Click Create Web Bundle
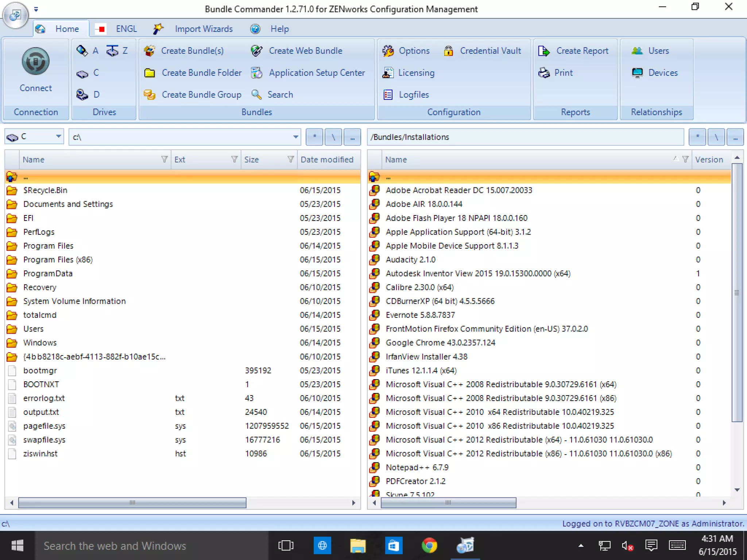 pyautogui.click(x=305, y=51)
